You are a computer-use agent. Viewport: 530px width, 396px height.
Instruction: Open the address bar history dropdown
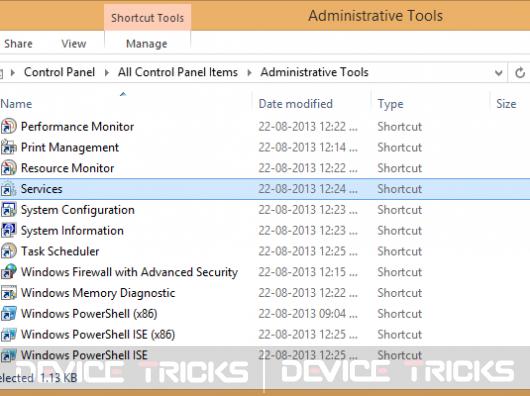pyautogui.click(x=498, y=73)
